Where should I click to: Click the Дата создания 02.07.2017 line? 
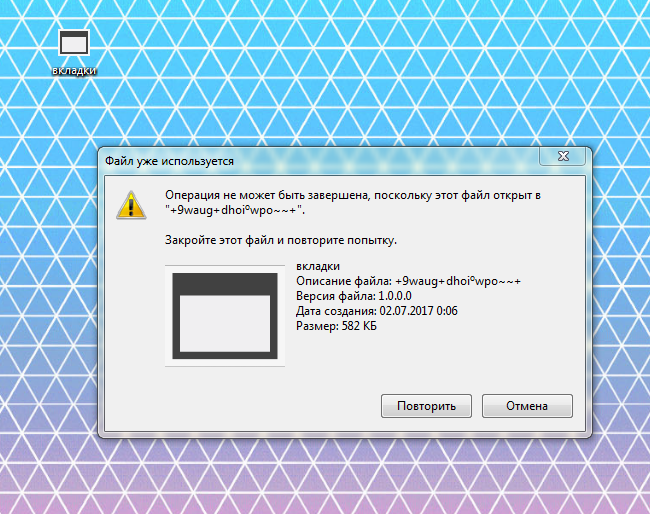tap(377, 311)
